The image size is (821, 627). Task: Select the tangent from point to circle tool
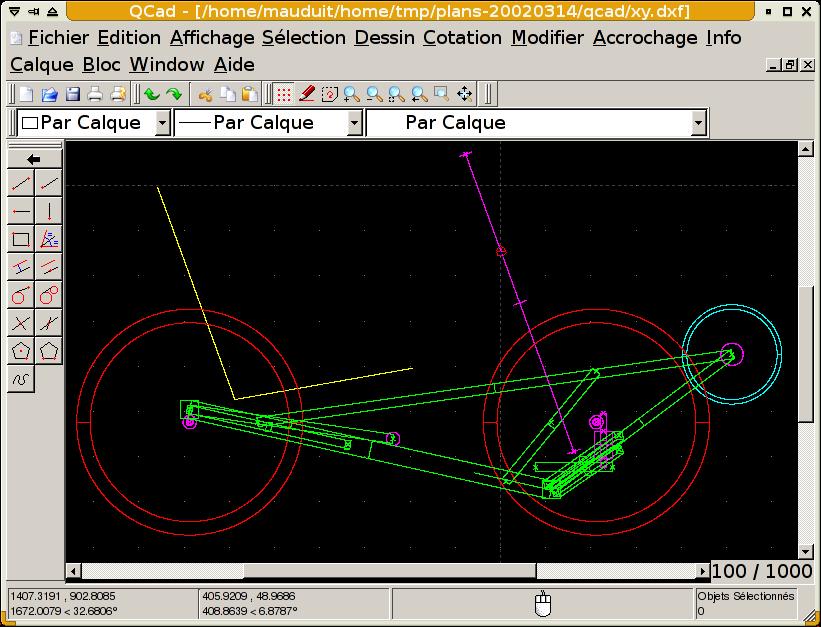pyautogui.click(x=21, y=295)
